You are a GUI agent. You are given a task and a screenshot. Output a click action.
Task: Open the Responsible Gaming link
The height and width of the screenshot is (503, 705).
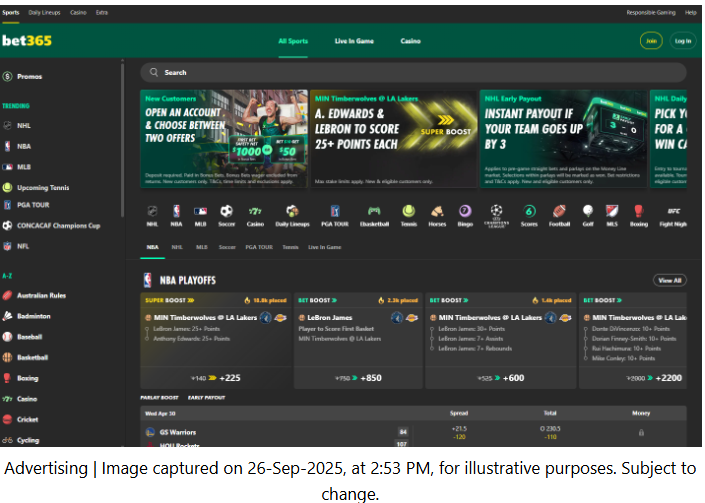[651, 13]
